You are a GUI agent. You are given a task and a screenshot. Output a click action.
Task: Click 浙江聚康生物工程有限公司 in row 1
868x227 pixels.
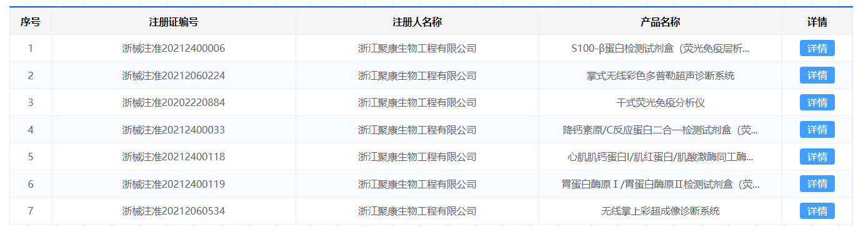coord(417,49)
